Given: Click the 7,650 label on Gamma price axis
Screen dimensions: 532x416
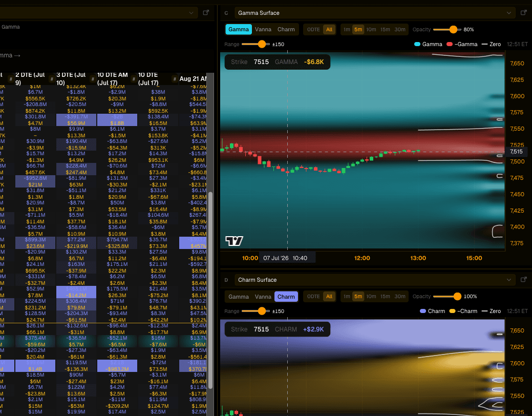Looking at the screenshot, I should coord(517,64).
